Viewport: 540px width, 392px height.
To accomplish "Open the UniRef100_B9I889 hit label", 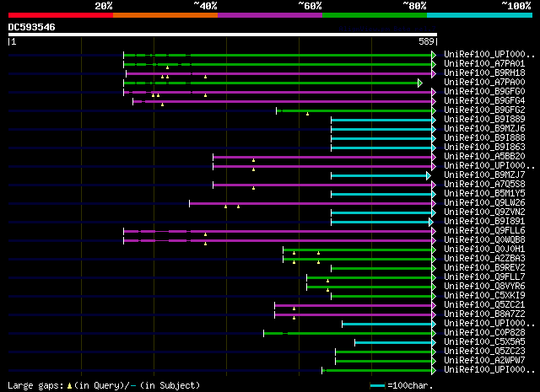I will [x=484, y=120].
